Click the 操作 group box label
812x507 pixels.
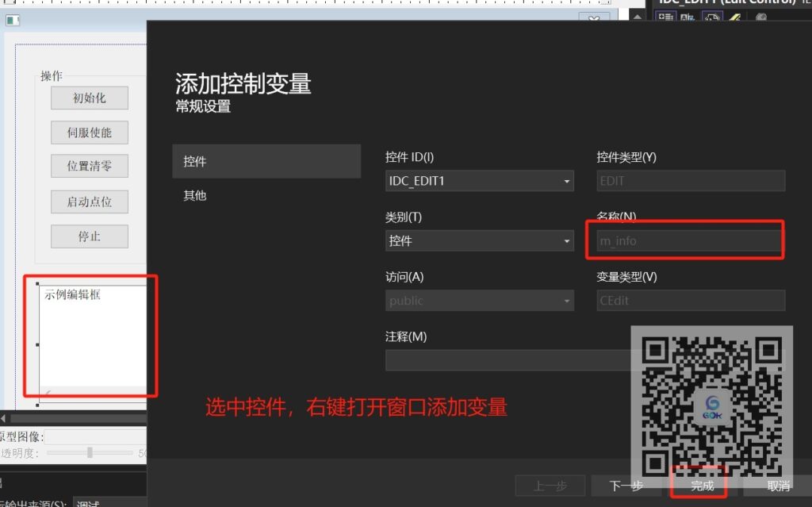click(x=52, y=75)
